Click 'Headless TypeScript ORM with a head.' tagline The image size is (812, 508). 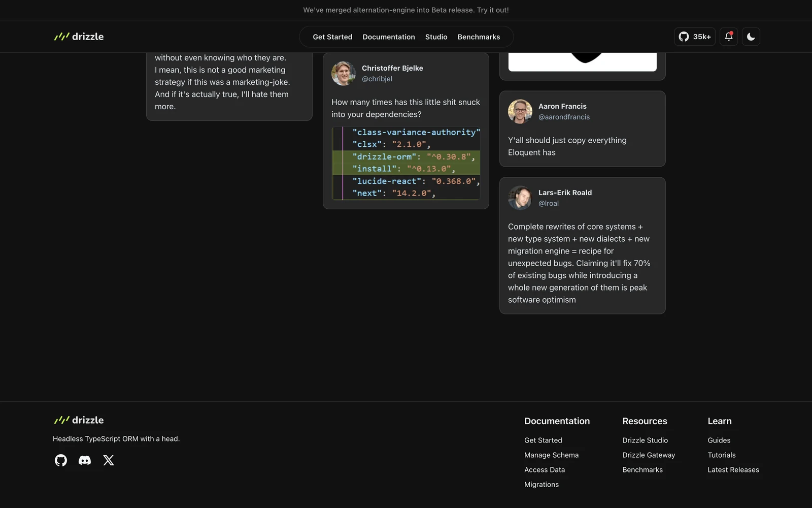(116, 439)
